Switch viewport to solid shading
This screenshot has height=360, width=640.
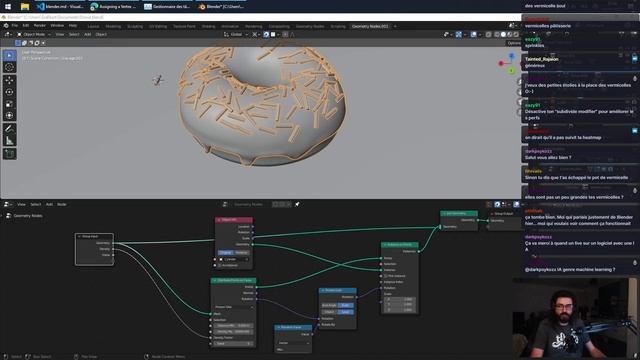pyautogui.click(x=503, y=35)
